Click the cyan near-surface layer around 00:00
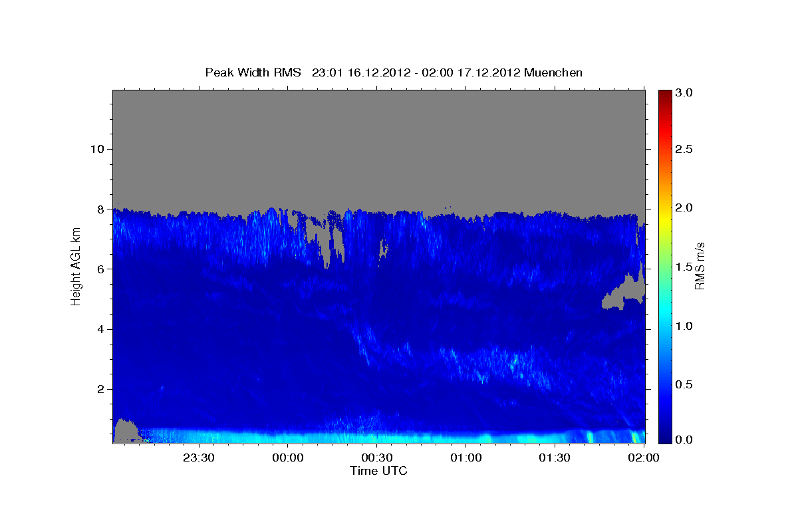798x532 pixels. click(289, 436)
